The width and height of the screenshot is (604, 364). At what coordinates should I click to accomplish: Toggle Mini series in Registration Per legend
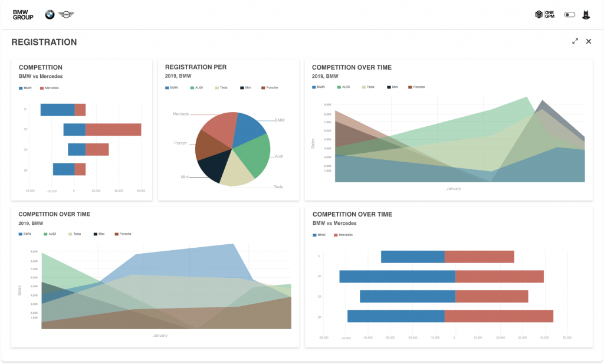246,88
